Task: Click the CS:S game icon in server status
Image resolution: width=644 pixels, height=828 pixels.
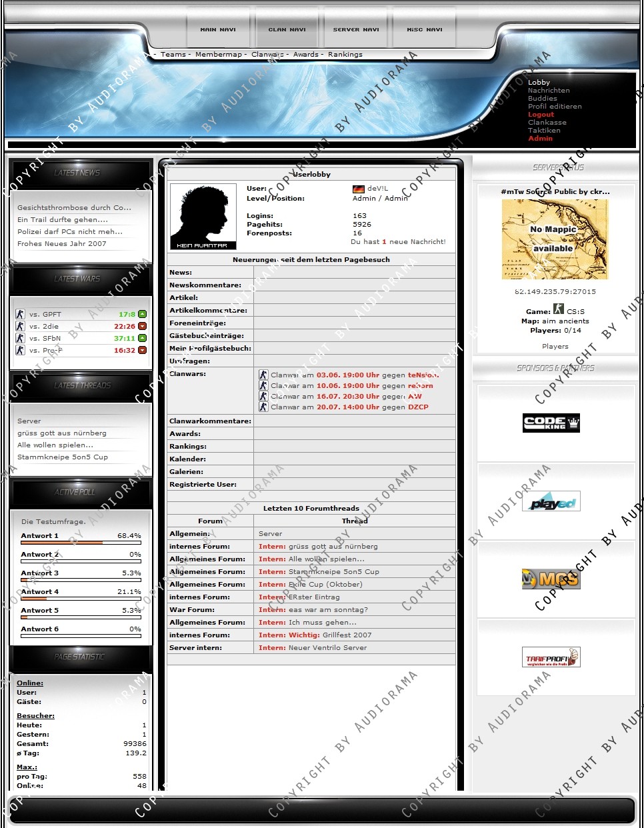Action: pyautogui.click(x=558, y=309)
